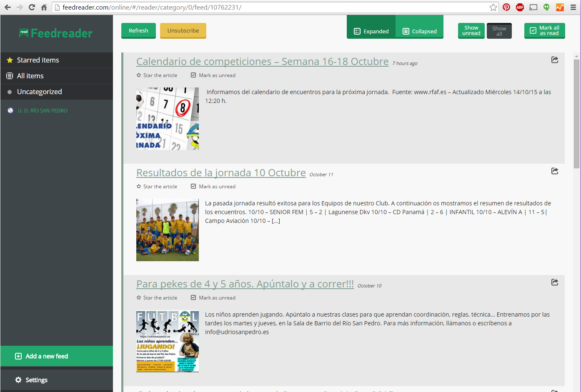Open Starred items in sidebar
This screenshot has width=581, height=392.
pos(57,60)
